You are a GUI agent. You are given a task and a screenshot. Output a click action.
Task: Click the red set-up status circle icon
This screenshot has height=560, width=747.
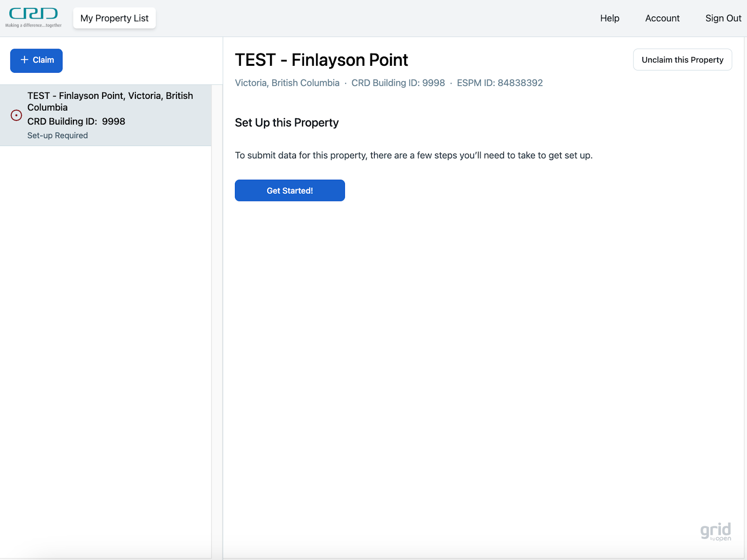(x=16, y=115)
